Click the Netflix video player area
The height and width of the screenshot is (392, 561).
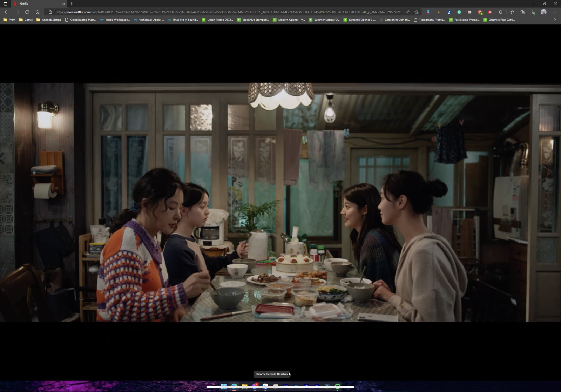pos(280,202)
